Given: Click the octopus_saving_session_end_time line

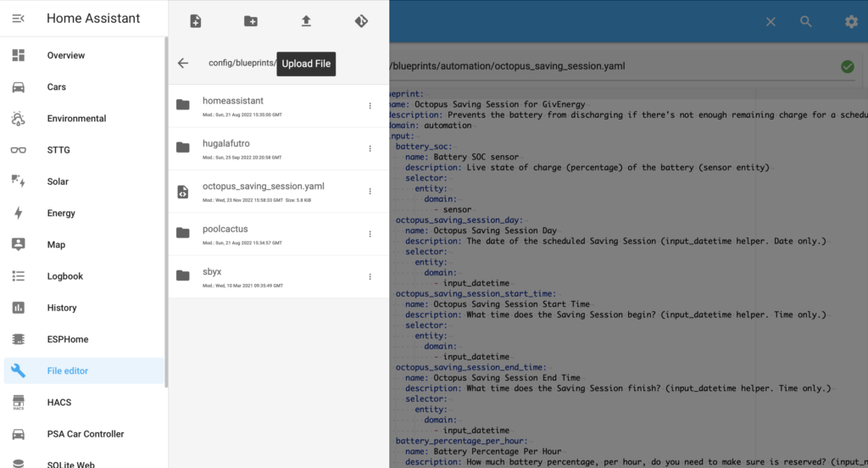Looking at the screenshot, I should (x=470, y=367).
